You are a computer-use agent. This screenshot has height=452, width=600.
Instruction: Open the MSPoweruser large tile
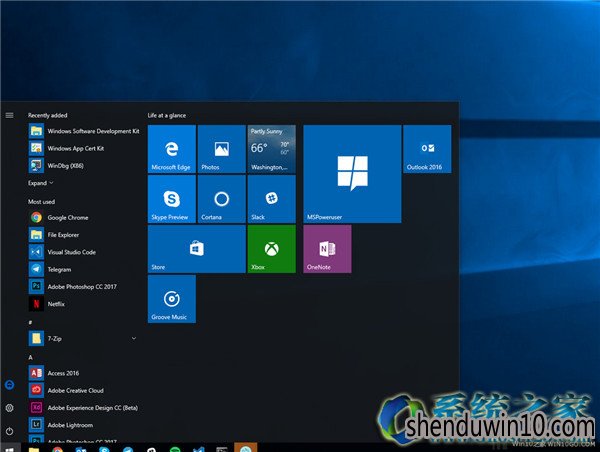[x=352, y=174]
